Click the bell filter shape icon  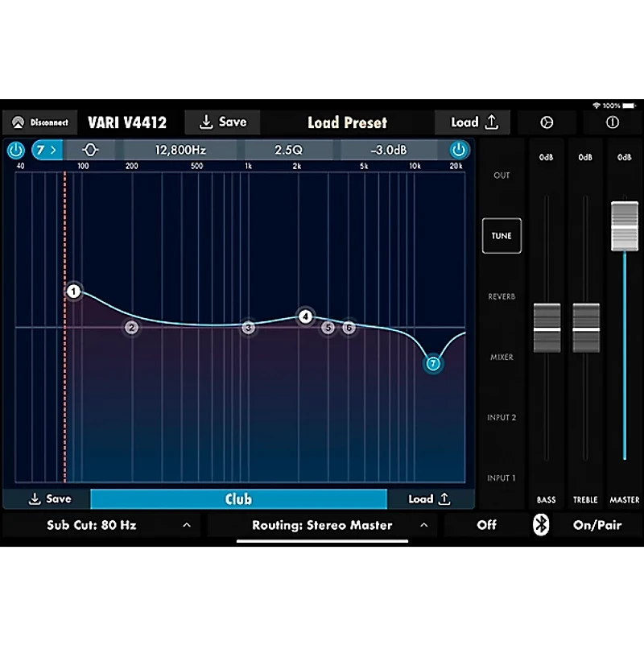pyautogui.click(x=90, y=150)
